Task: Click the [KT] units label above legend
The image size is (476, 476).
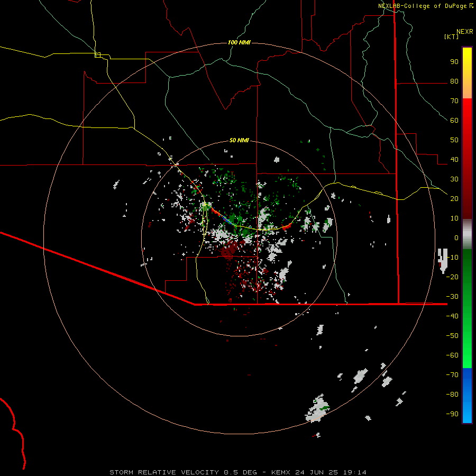Action: [x=451, y=36]
